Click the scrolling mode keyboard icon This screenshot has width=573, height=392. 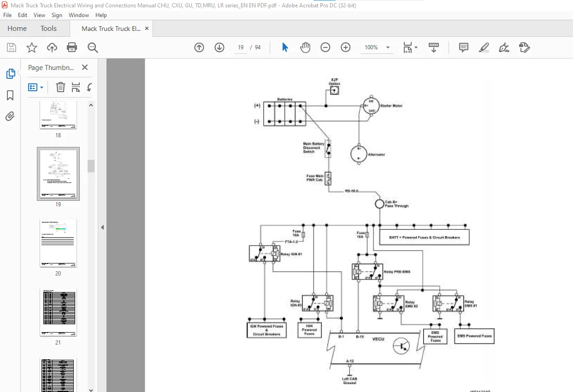click(x=434, y=47)
